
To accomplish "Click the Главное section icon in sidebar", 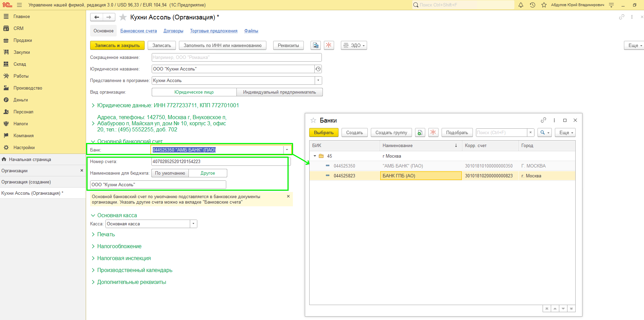I will pos(6,16).
